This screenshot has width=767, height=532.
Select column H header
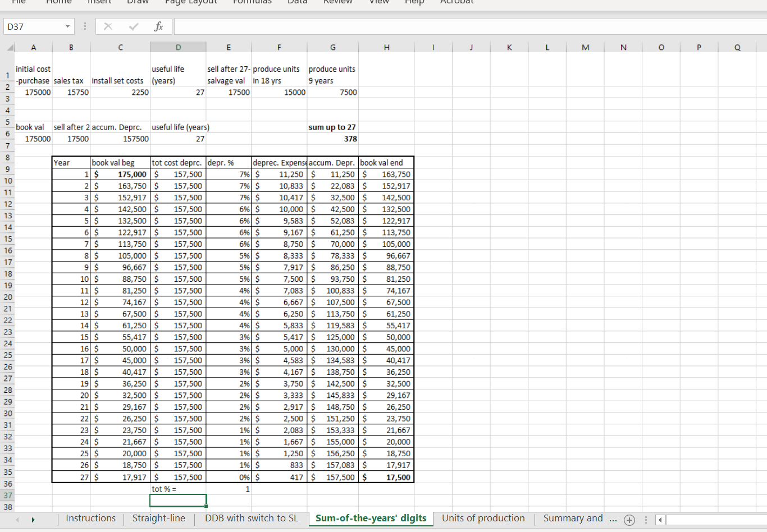386,48
